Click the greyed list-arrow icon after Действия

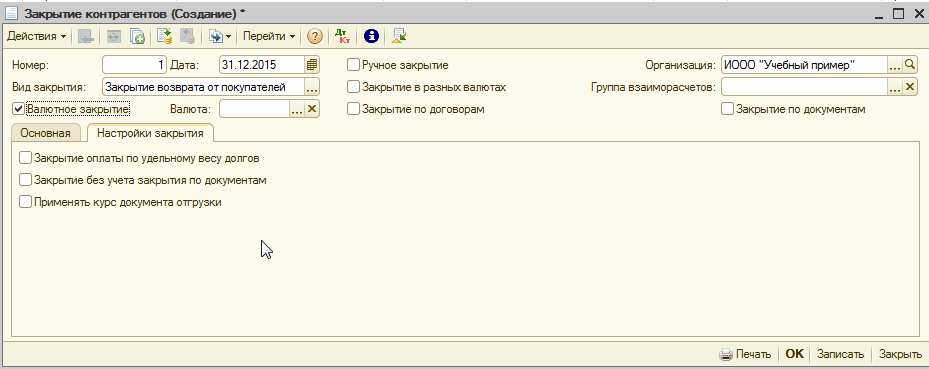86,37
